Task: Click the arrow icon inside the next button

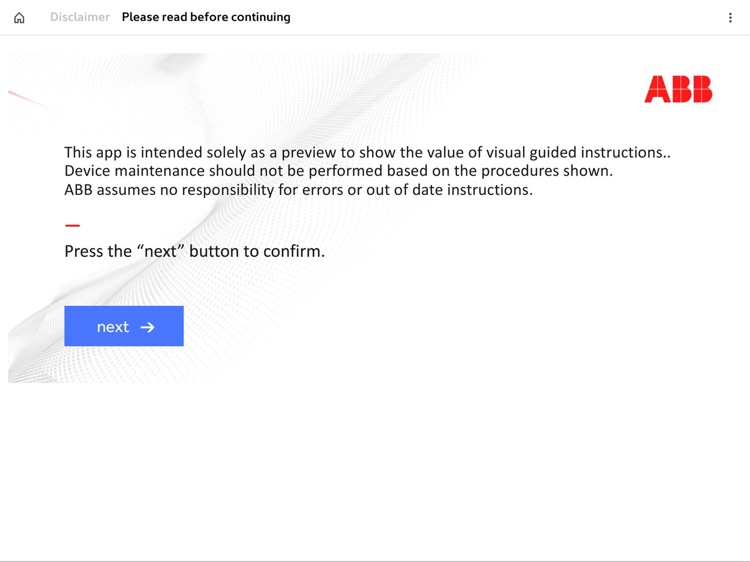Action: pyautogui.click(x=148, y=327)
